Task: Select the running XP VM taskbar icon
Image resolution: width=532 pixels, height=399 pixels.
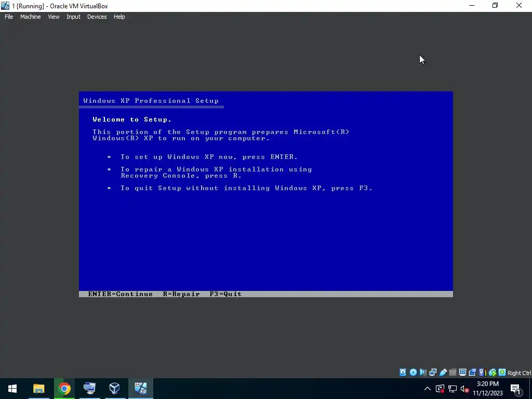Action: (140, 389)
